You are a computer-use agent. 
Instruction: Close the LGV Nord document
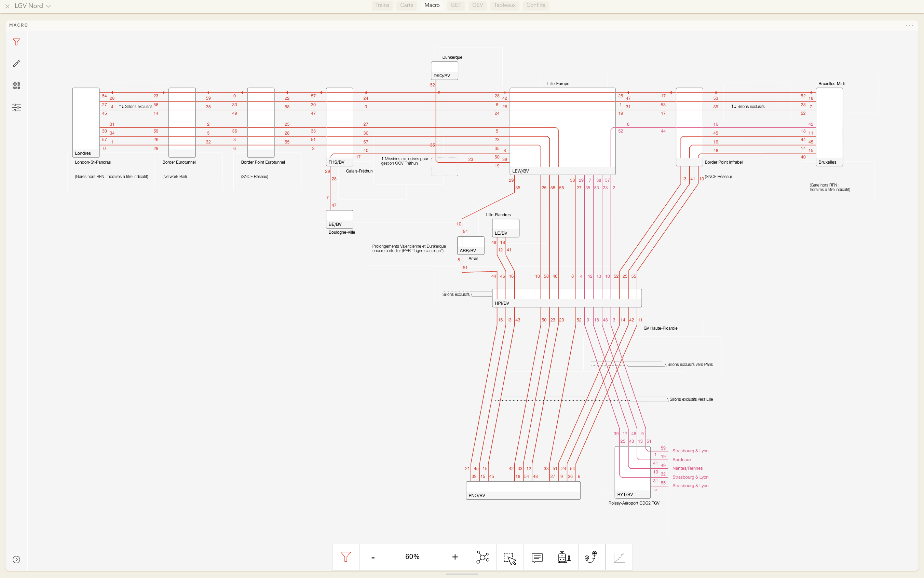(7, 6)
